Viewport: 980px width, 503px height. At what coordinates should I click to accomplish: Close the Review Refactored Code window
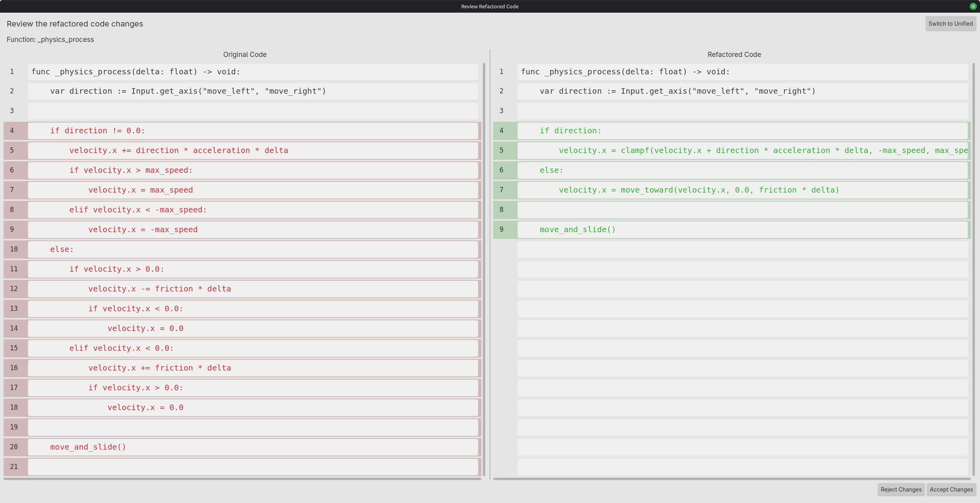coord(973,6)
